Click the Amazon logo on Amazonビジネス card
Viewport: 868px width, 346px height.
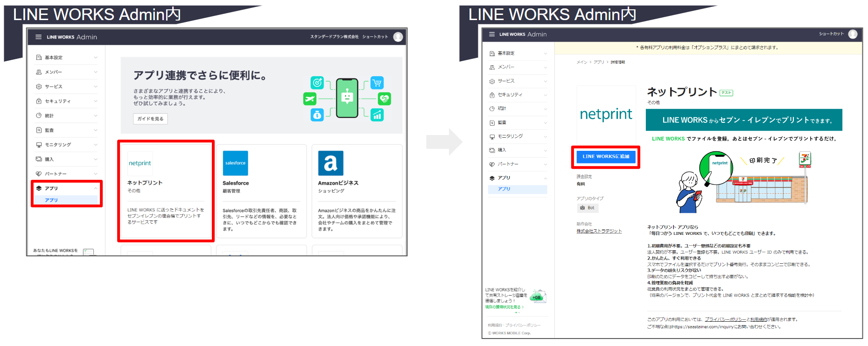click(330, 163)
